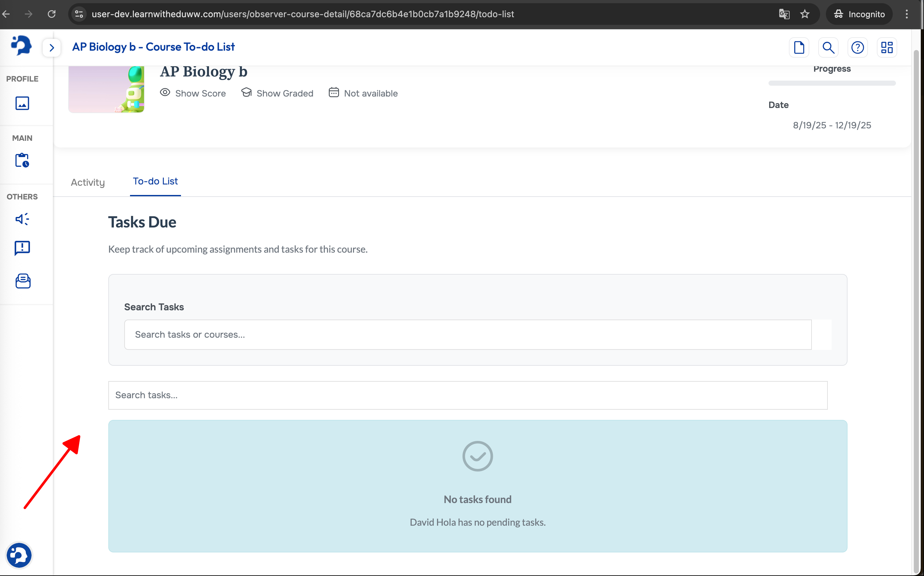924x576 pixels.
Task: Open the clipboard clock icon under Main
Action: [x=22, y=160]
